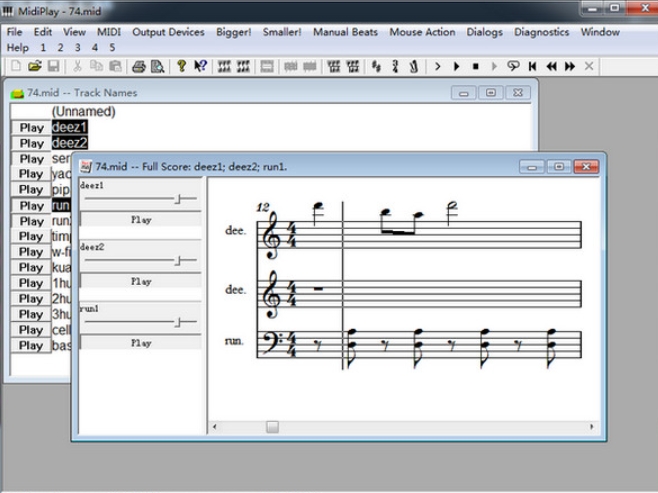This screenshot has height=493, width=658.
Task: Click Play under run1 slider in score
Action: click(141, 342)
